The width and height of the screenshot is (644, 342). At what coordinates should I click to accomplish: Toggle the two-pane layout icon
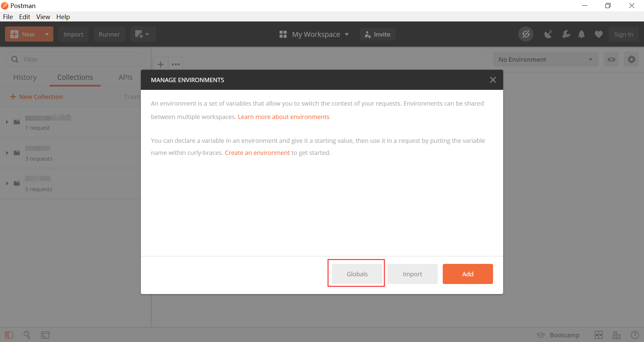599,335
